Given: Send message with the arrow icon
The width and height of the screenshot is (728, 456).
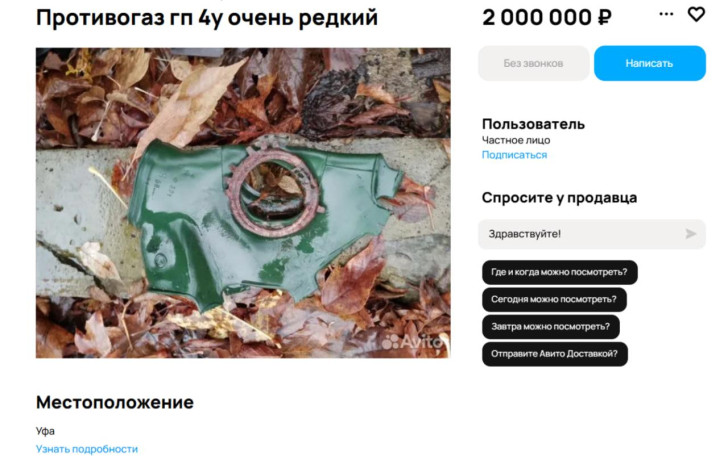Looking at the screenshot, I should [x=690, y=234].
